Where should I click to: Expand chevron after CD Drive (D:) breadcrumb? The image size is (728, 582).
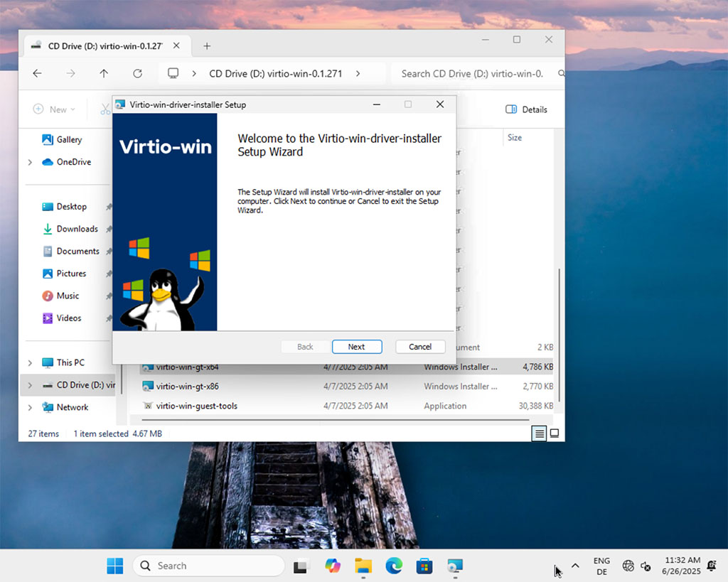(358, 73)
